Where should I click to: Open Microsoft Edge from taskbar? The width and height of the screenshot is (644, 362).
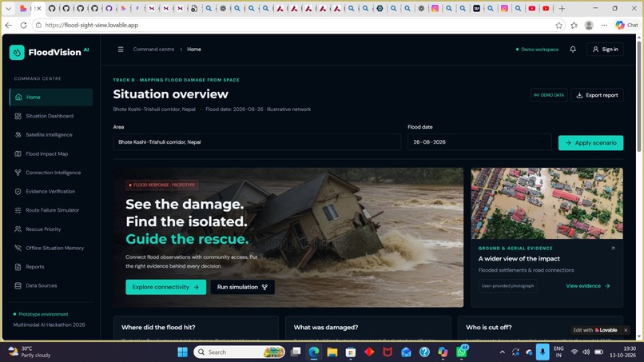[x=314, y=352]
